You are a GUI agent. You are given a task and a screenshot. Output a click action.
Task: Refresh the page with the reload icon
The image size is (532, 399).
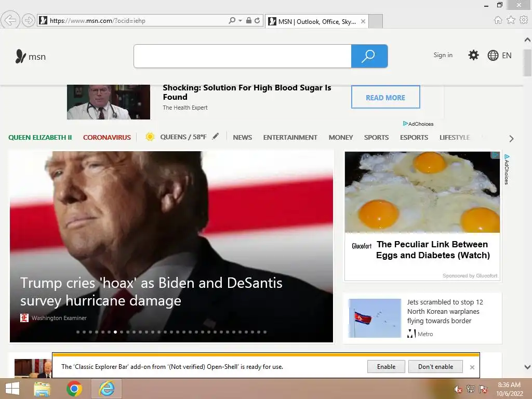(257, 20)
